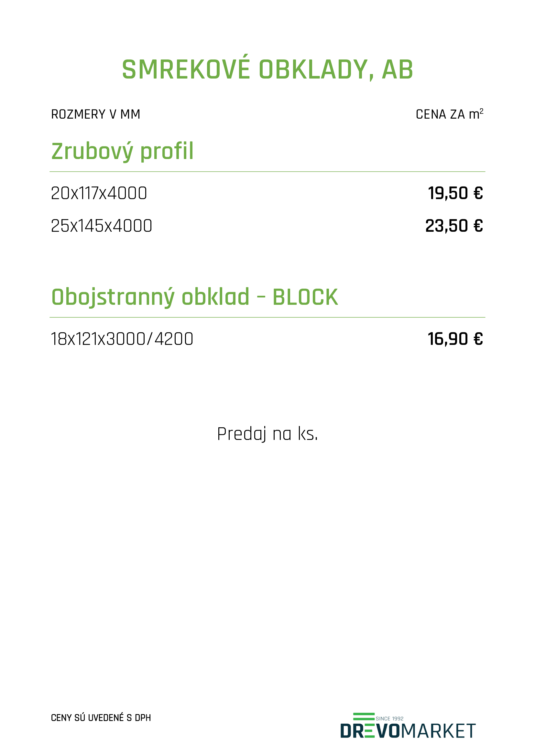Image resolution: width=535 pixels, height=756 pixels.
Task: Select the 25x145x4000 dimension row
Action: 102,226
